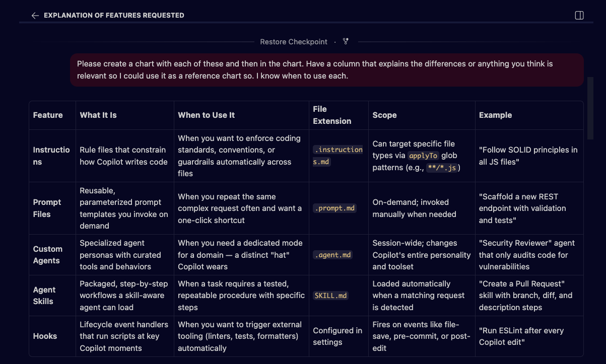The width and height of the screenshot is (606, 364).
Task: Click the git branch icon beside Restore Checkpoint
Action: point(346,42)
